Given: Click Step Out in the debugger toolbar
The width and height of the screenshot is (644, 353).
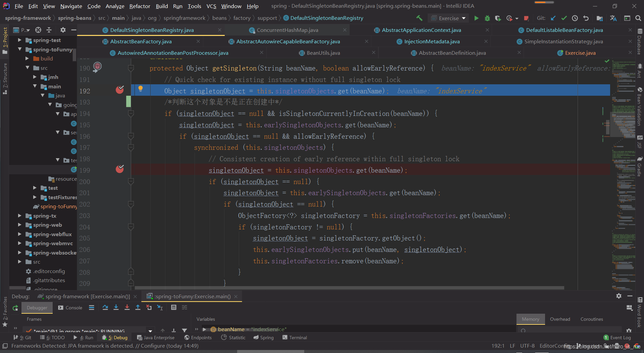Looking at the screenshot, I should (138, 307).
